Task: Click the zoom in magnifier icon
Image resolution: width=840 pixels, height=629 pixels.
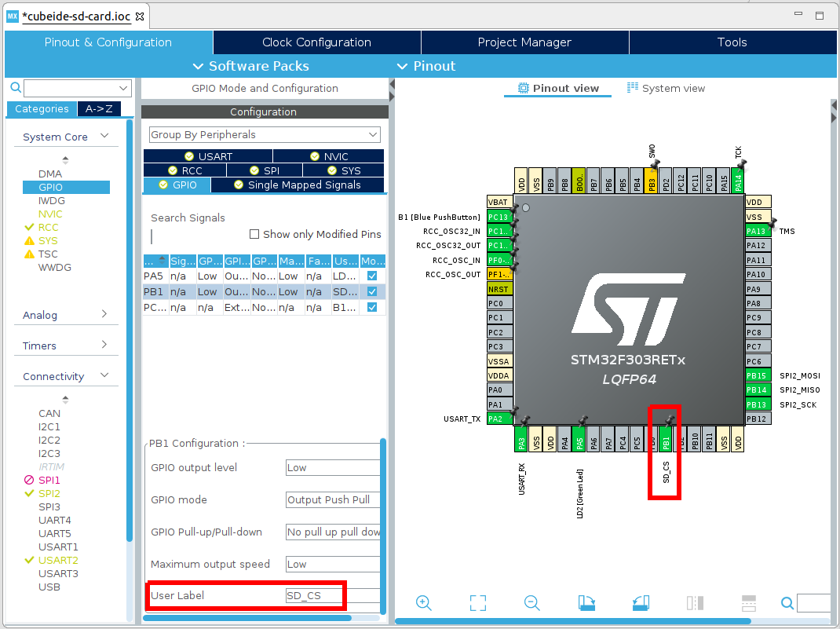Action: (x=424, y=602)
